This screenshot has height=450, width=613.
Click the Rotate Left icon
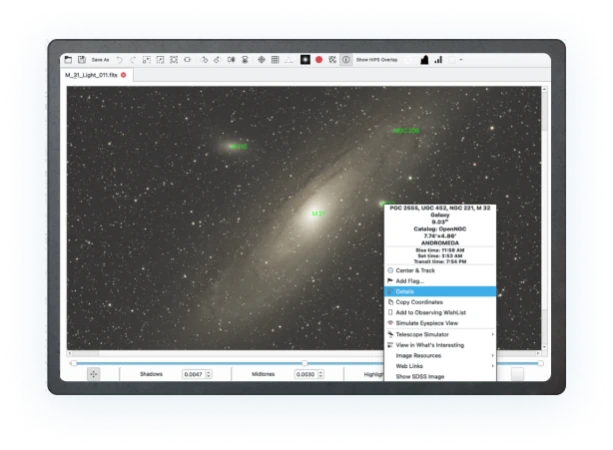[217, 60]
